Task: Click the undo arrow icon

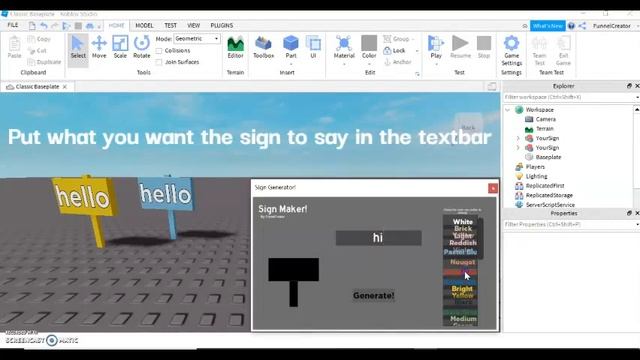Action: [44, 26]
